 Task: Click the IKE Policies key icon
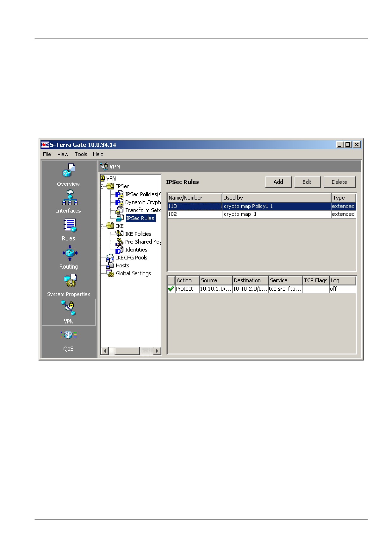click(119, 234)
